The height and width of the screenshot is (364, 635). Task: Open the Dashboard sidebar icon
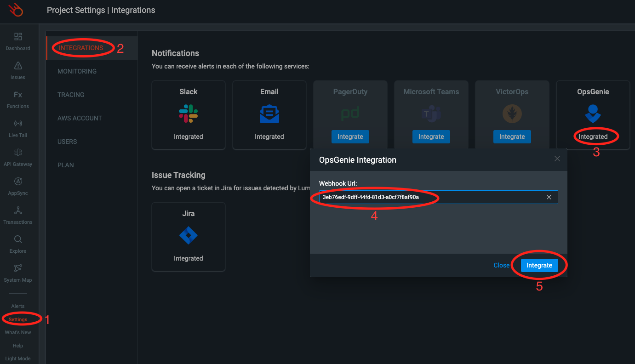tap(18, 37)
